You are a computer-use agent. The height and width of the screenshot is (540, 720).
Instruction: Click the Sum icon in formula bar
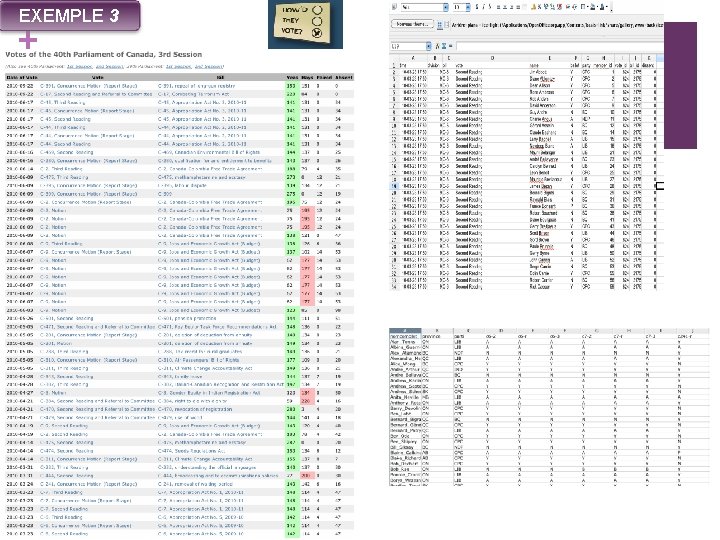444,46
